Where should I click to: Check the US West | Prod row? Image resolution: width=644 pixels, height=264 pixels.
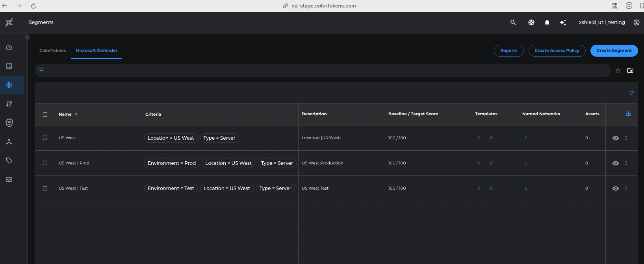45,163
